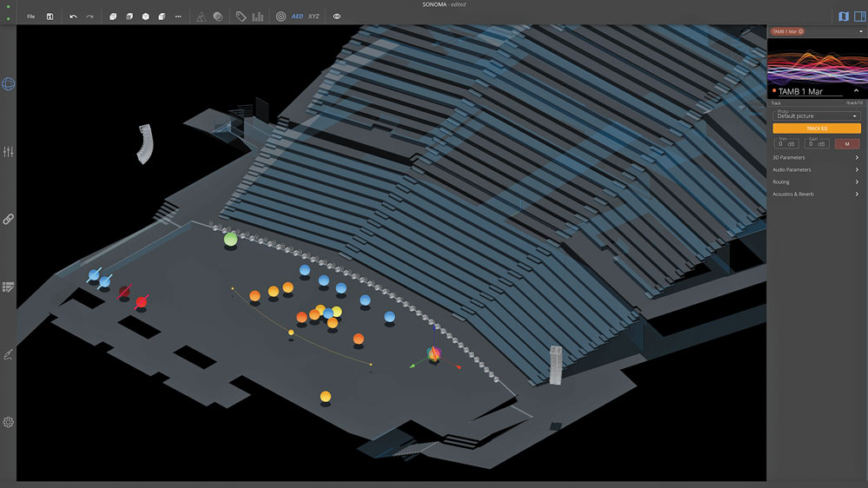Open the map view icon at top right

pyautogui.click(x=844, y=16)
